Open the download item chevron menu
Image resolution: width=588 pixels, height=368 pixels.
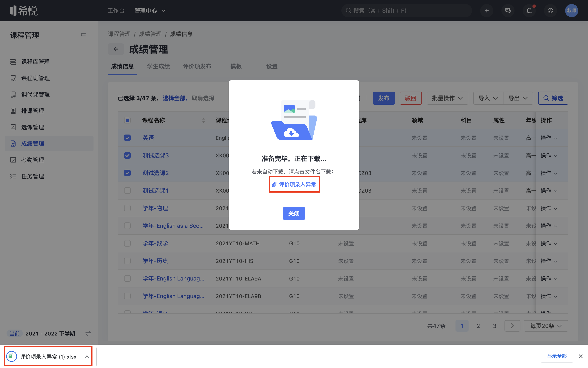click(x=87, y=356)
